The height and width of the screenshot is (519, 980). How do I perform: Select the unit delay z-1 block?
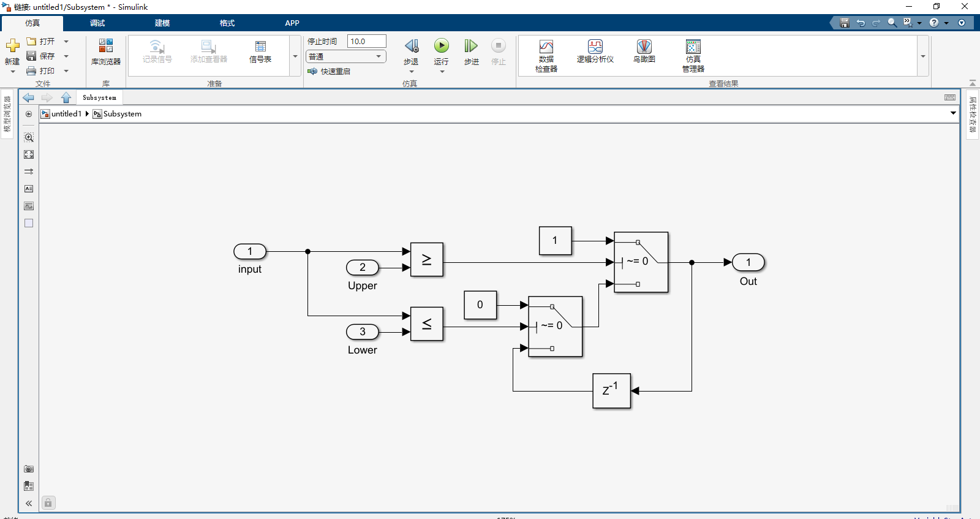tap(612, 391)
